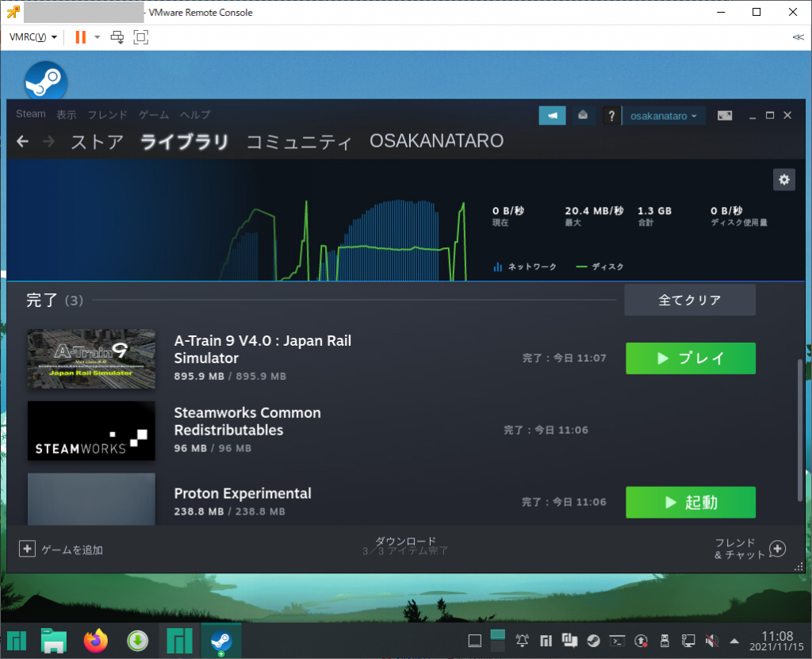Screen dimensions: 812x659
Task: Launch the file manager from taskbar
Action: 54,641
